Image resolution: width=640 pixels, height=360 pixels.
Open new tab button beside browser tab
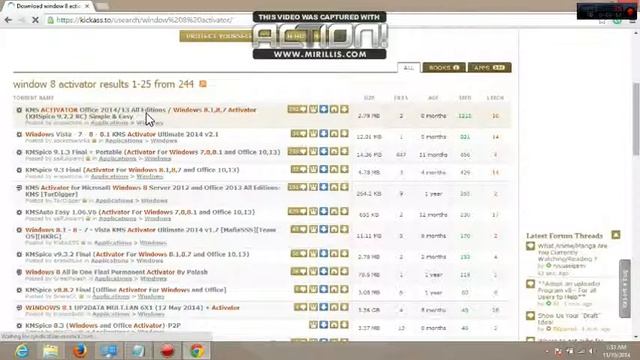point(102,6)
